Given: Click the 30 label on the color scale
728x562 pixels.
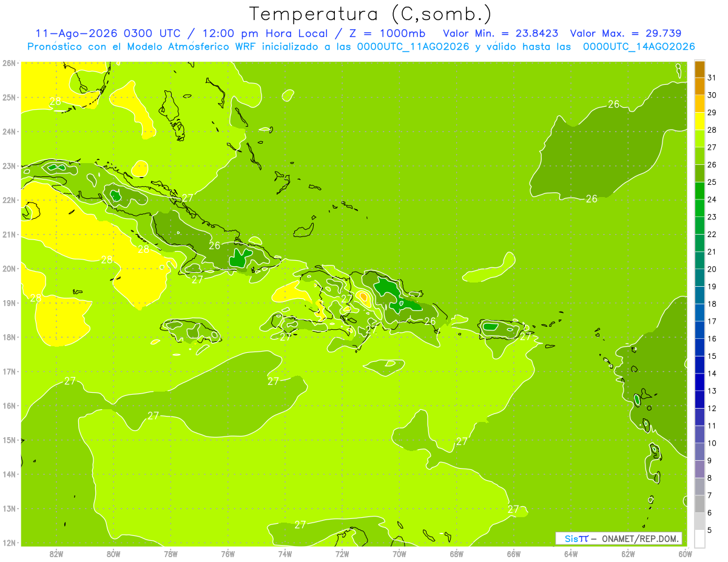Looking at the screenshot, I should [712, 95].
